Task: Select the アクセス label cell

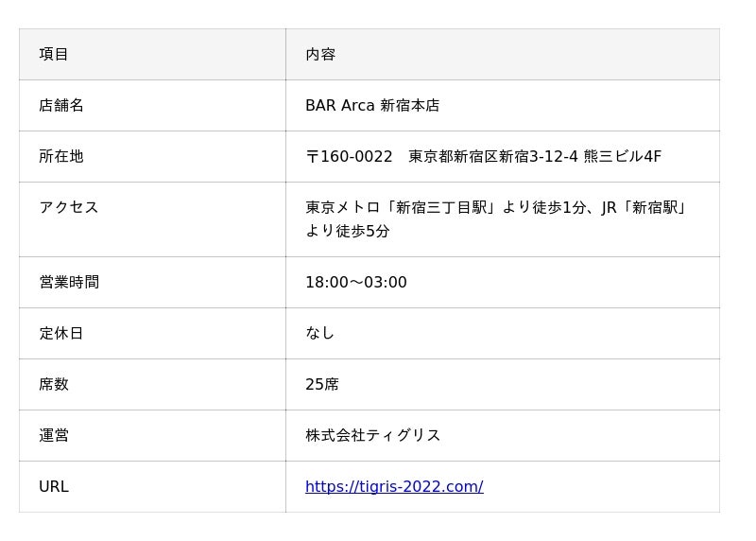Action: (152, 219)
